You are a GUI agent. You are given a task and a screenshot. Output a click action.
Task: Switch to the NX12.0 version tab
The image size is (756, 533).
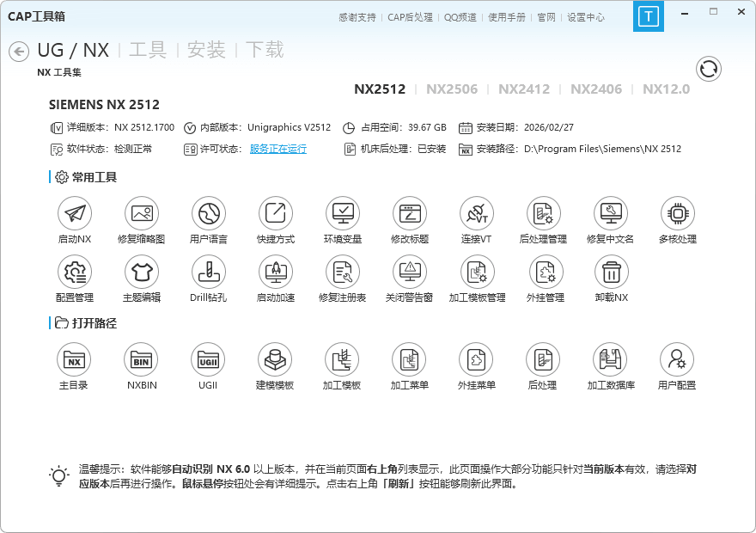(667, 89)
